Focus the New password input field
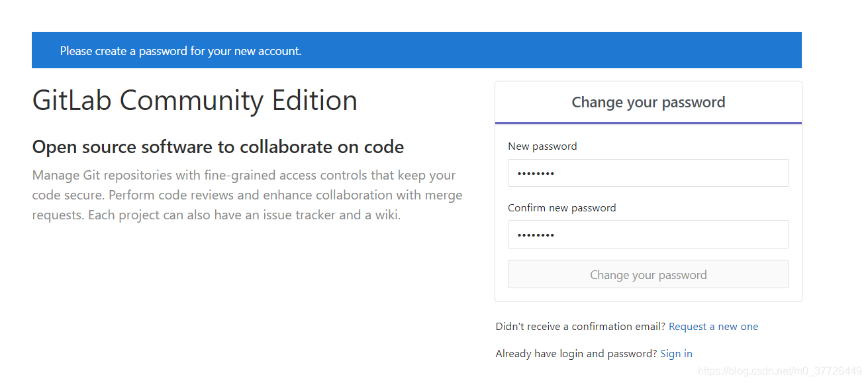Screen dimensions: 868x383 point(648,173)
